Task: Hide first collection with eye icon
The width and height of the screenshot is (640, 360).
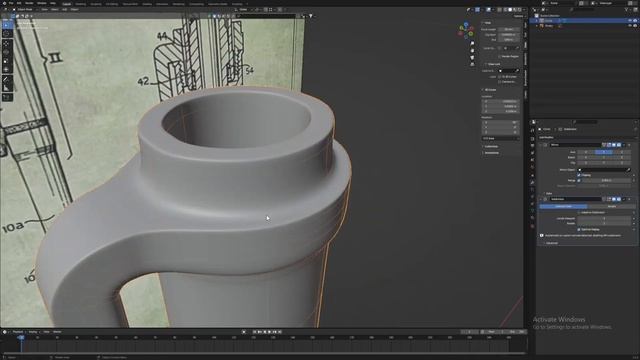Action: tap(630, 20)
